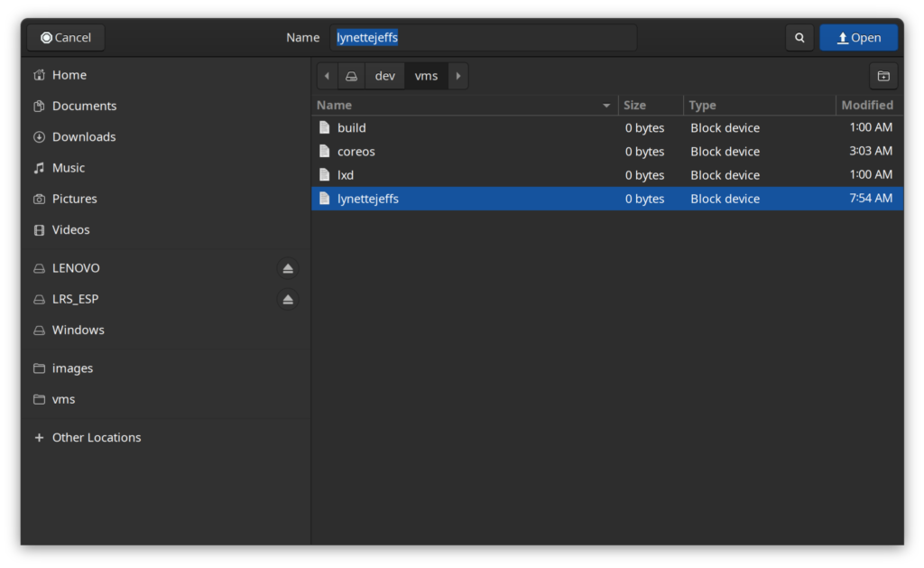Eject the LENOVO drive

(288, 268)
